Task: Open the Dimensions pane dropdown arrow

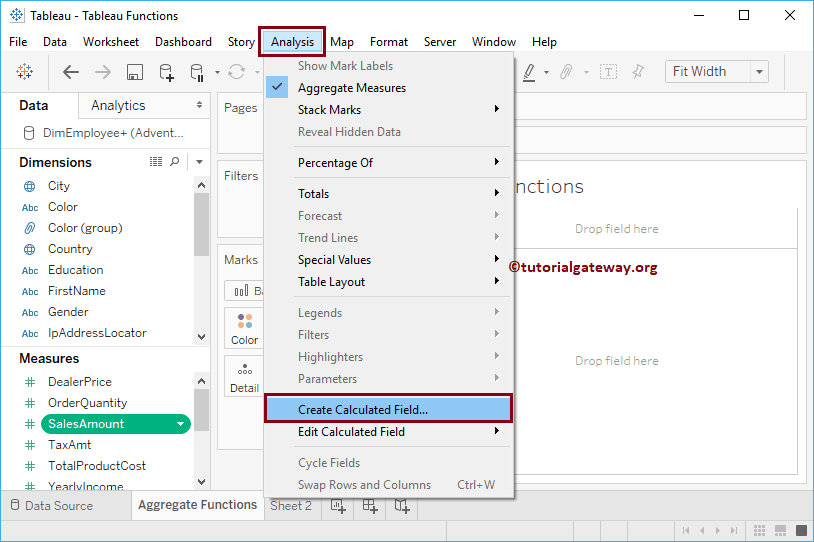Action: (199, 162)
